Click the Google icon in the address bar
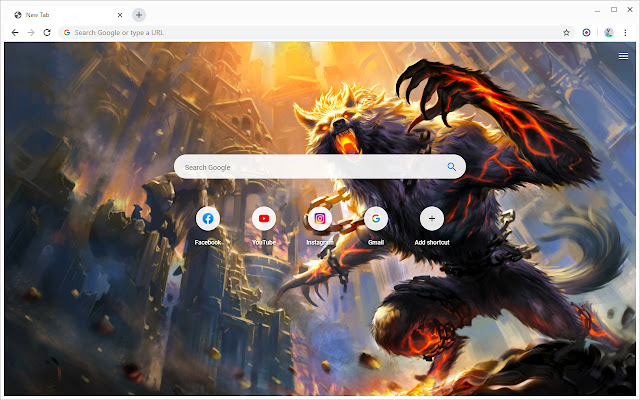This screenshot has height=400, width=640. pos(67,33)
